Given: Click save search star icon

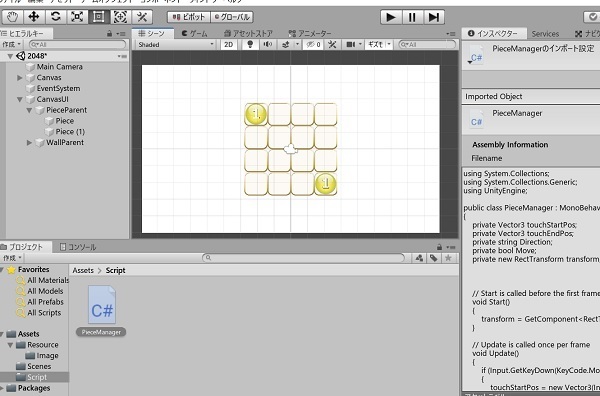Looking at the screenshot, I should pyautogui.click(x=448, y=258).
